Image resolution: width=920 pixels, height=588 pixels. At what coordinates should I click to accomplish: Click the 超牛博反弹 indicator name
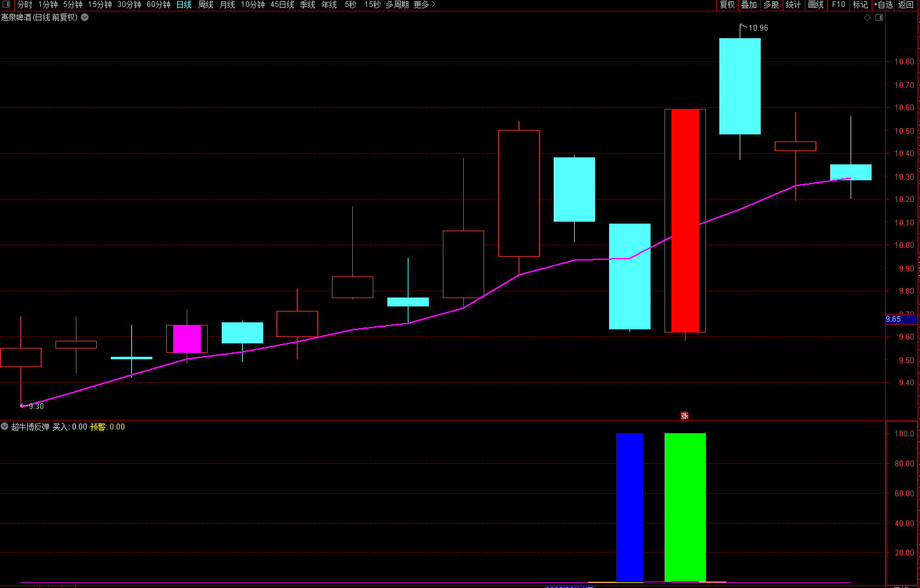coord(30,427)
